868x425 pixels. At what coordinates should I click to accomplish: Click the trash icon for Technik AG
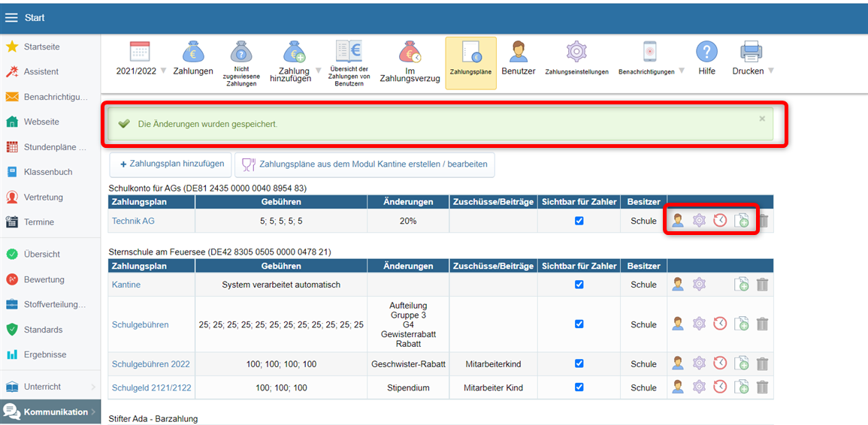click(763, 221)
